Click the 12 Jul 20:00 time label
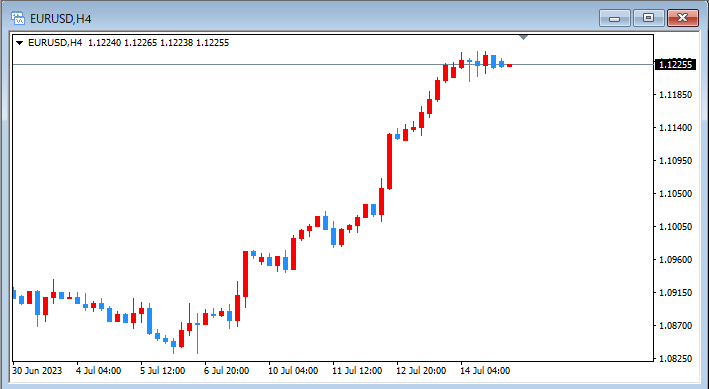The height and width of the screenshot is (389, 709). coord(422,371)
